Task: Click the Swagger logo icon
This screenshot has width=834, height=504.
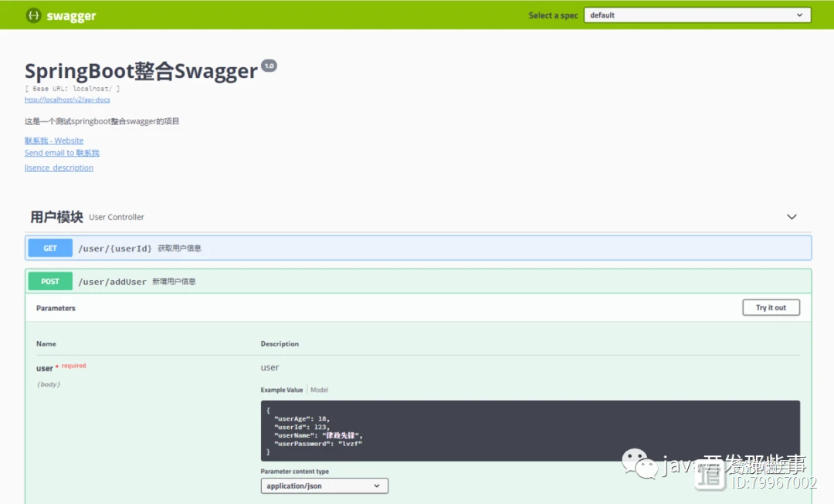Action: pyautogui.click(x=33, y=15)
